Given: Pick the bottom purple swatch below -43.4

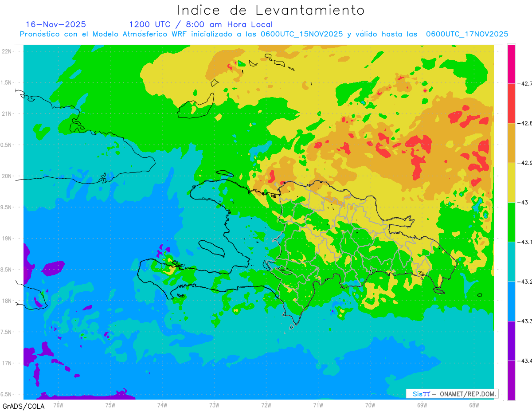Looking at the screenshot, I should tap(511, 380).
